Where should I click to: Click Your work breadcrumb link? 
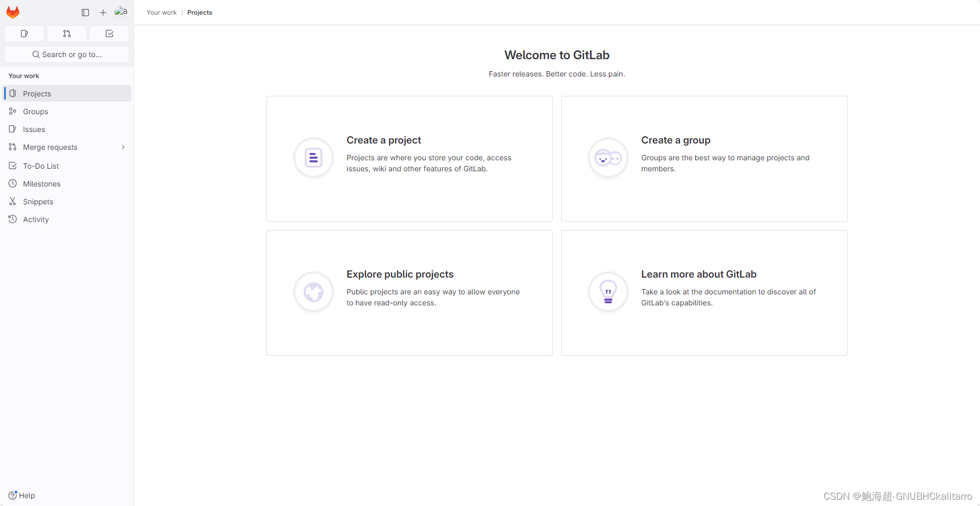coord(161,13)
